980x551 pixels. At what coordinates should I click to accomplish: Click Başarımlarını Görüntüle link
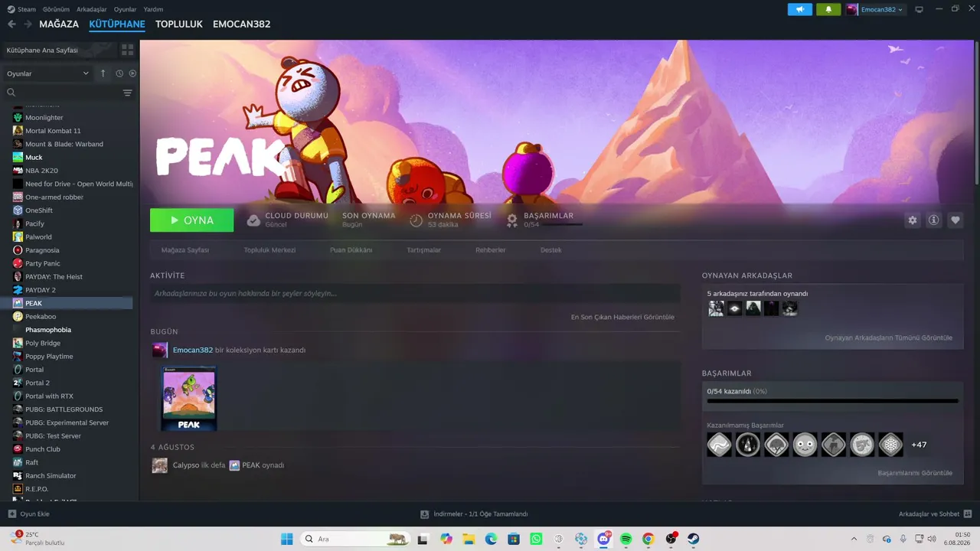tap(915, 473)
